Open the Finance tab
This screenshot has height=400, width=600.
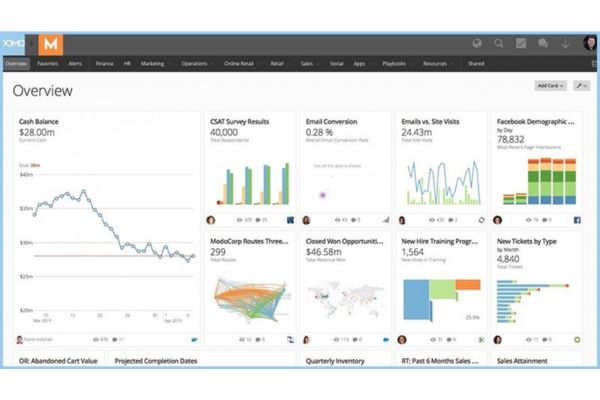tap(104, 64)
